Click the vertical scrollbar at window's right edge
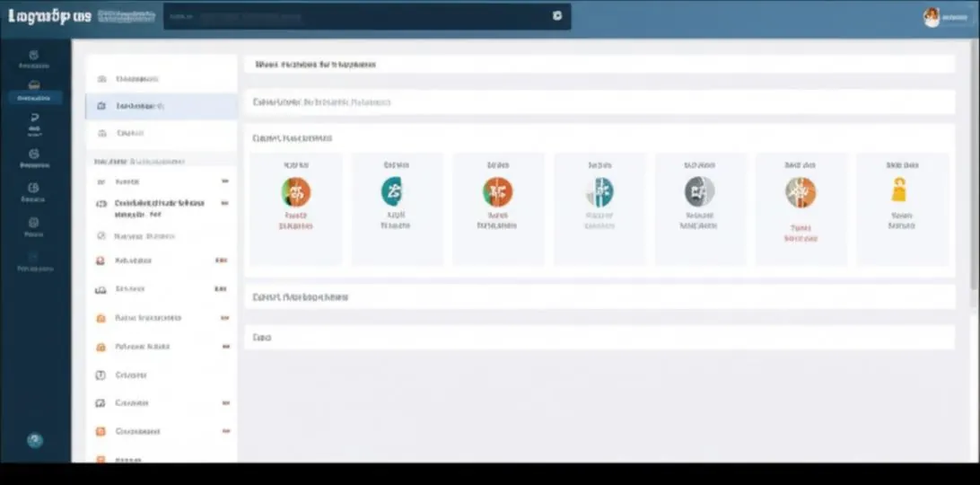980x485 pixels. click(976, 163)
